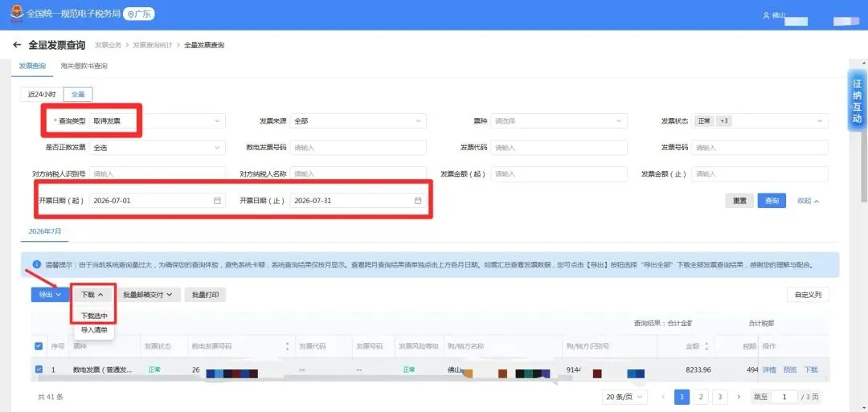Click the back arrow beside 全量发票查询
The width and height of the screenshot is (868, 412).
click(x=17, y=45)
